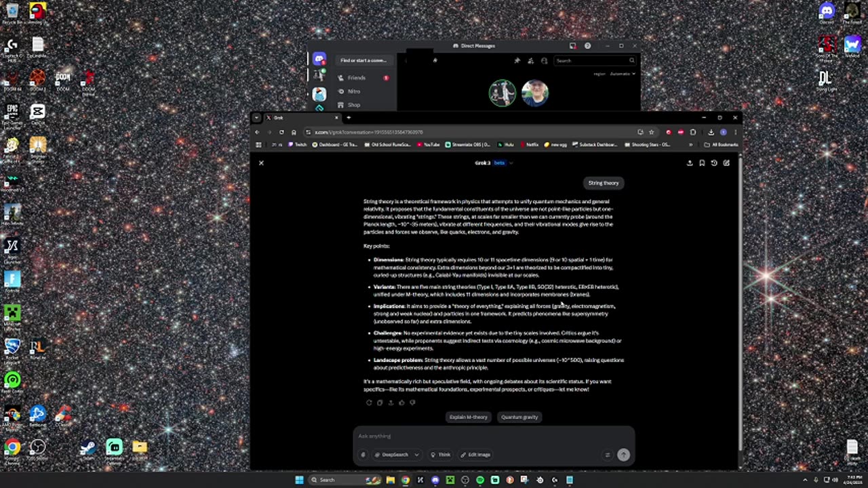The height and width of the screenshot is (488, 868).
Task: Open the Discord region Automatic dropdown
Action: 622,73
